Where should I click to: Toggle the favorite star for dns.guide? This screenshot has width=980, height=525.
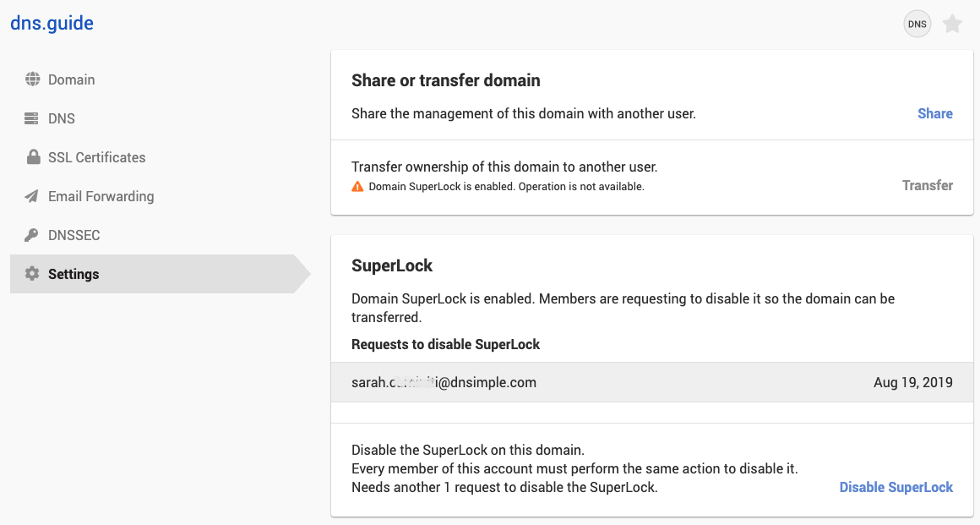coord(952,25)
